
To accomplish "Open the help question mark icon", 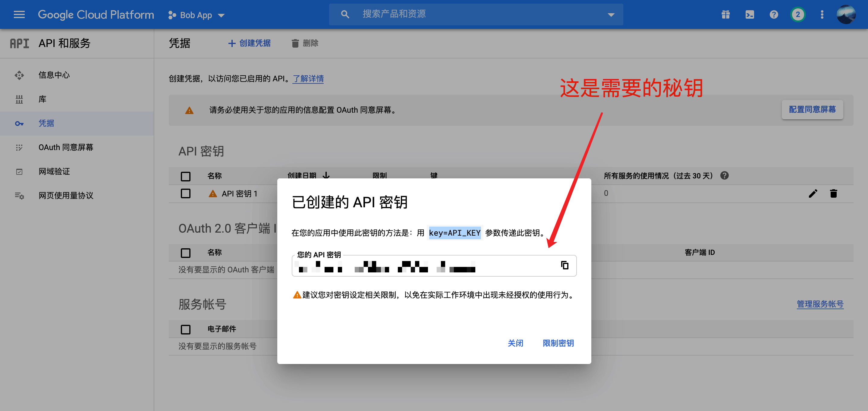I will point(774,14).
